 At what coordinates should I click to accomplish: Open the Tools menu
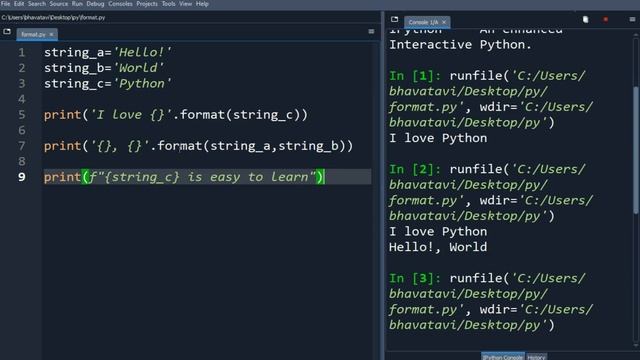169,4
